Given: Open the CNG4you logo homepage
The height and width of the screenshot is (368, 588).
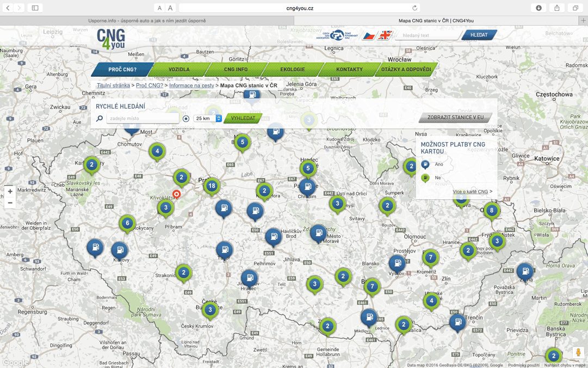Looking at the screenshot, I should (111, 39).
